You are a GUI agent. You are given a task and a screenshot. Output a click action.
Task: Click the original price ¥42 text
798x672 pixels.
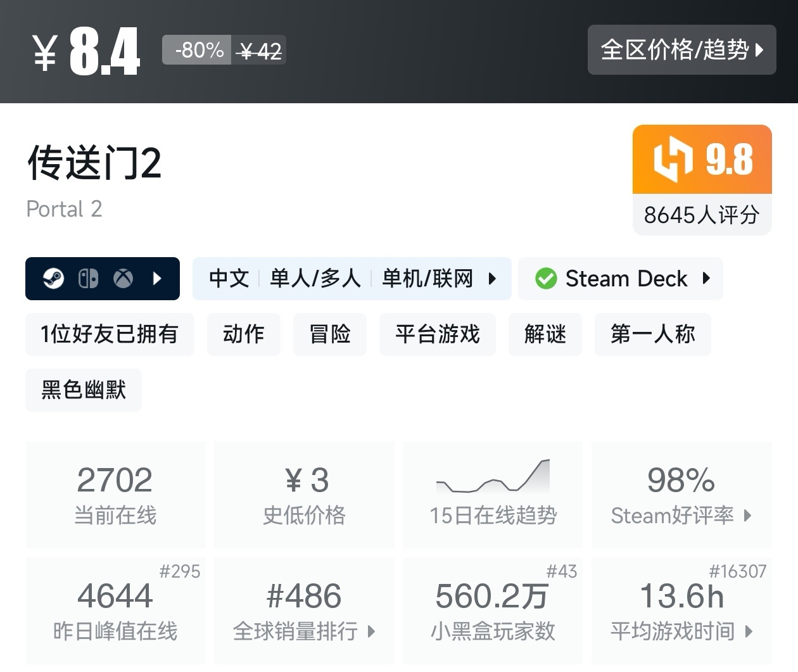[258, 51]
